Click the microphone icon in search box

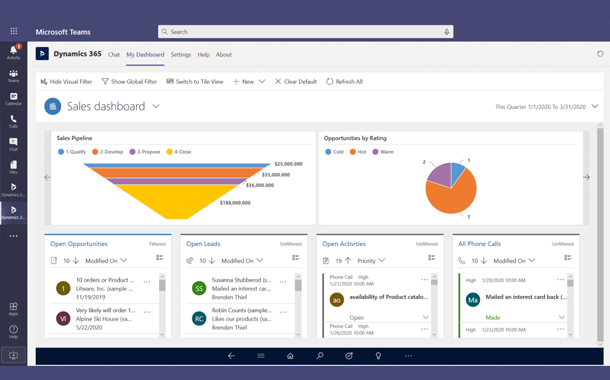[x=447, y=32]
